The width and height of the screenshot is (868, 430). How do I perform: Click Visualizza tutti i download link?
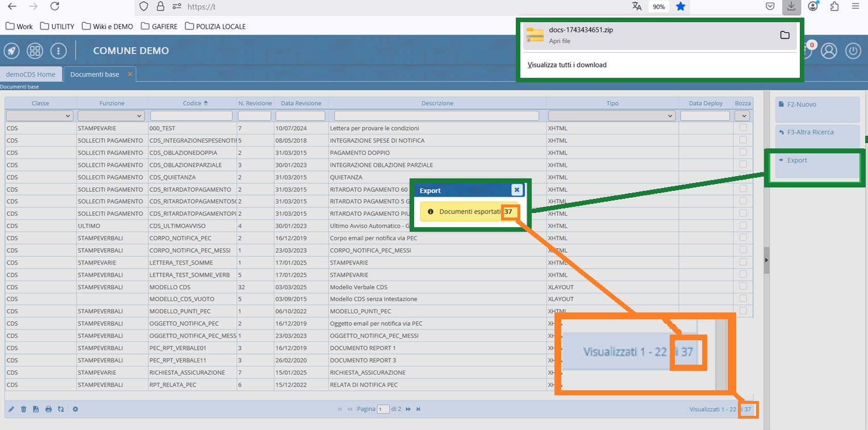[x=567, y=65]
